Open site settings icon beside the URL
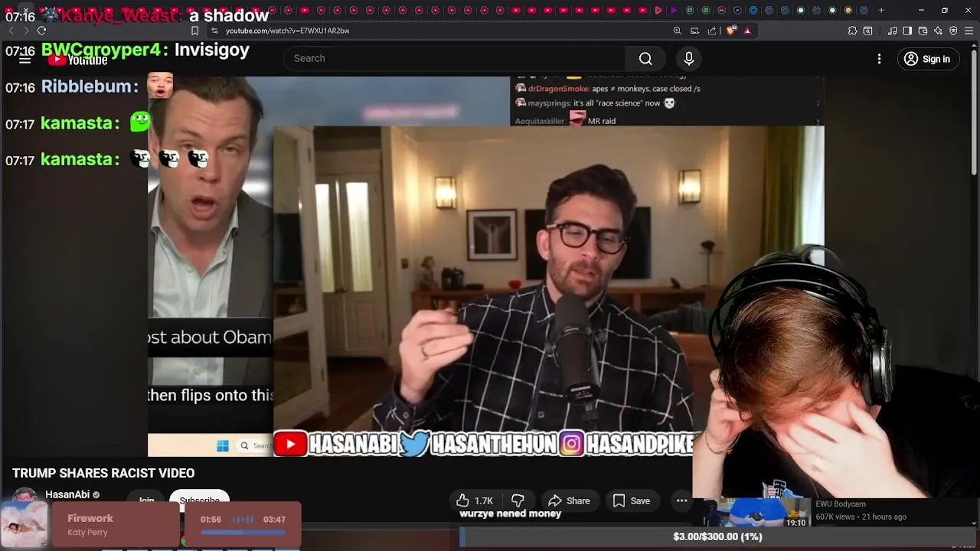The width and height of the screenshot is (980, 551). (x=215, y=31)
